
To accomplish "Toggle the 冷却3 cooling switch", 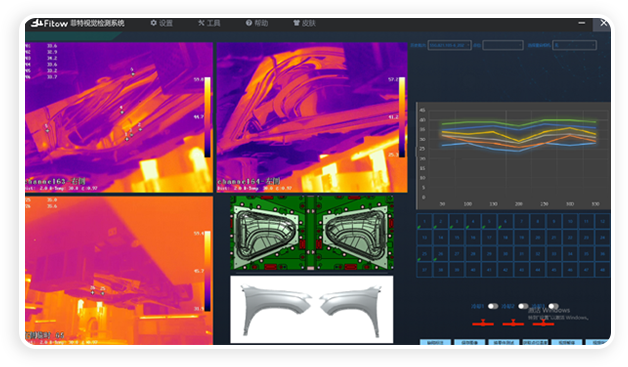I will (554, 306).
